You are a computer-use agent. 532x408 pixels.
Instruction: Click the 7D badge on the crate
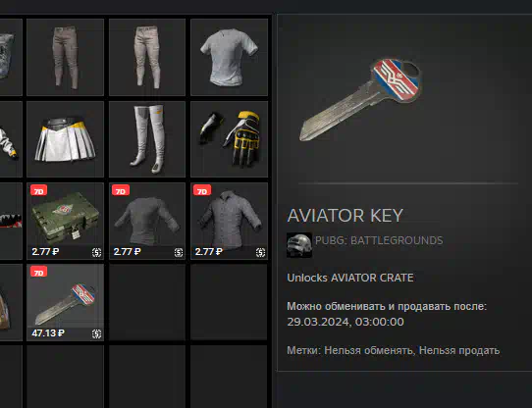click(x=38, y=190)
